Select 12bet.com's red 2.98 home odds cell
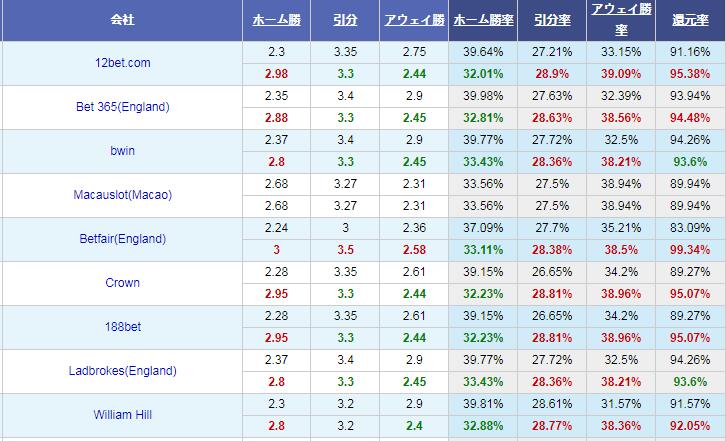This screenshot has height=441, width=726. [x=276, y=74]
